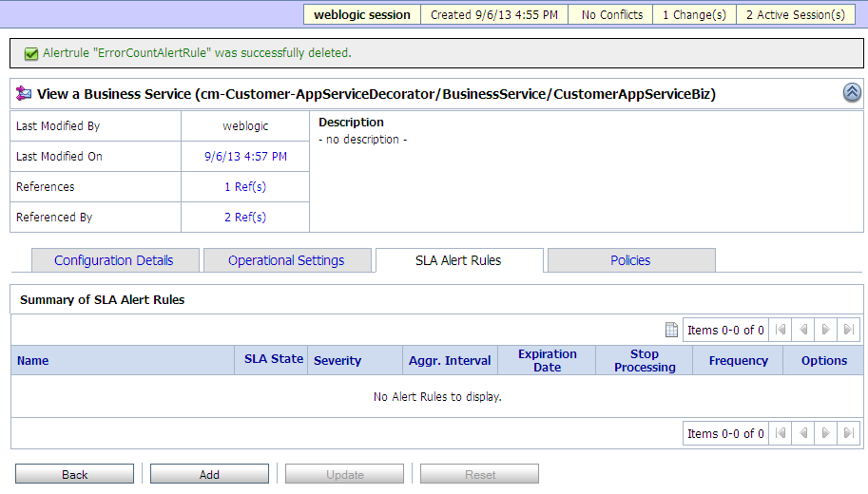This screenshot has height=494, width=868.
Task: Switch to the Configuration Details tab
Action: (115, 260)
